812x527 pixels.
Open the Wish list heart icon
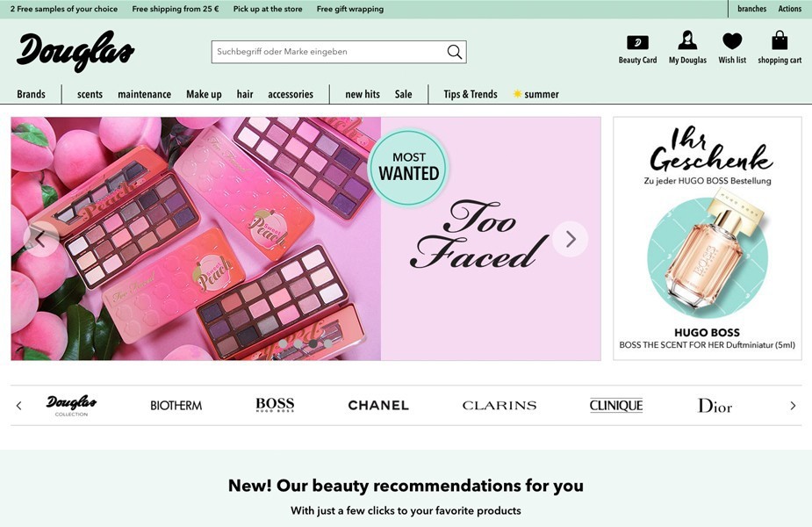(732, 41)
